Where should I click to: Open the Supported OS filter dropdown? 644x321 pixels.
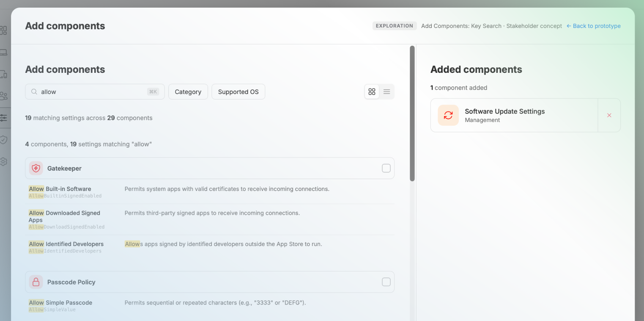(x=238, y=91)
